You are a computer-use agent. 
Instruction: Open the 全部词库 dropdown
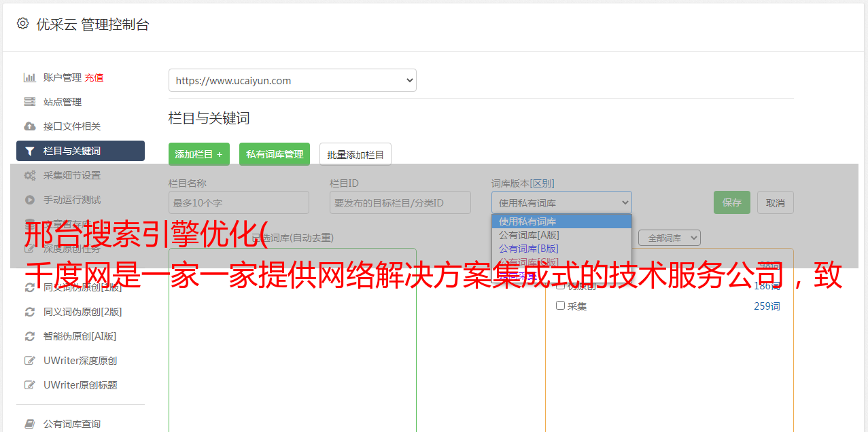pyautogui.click(x=669, y=238)
